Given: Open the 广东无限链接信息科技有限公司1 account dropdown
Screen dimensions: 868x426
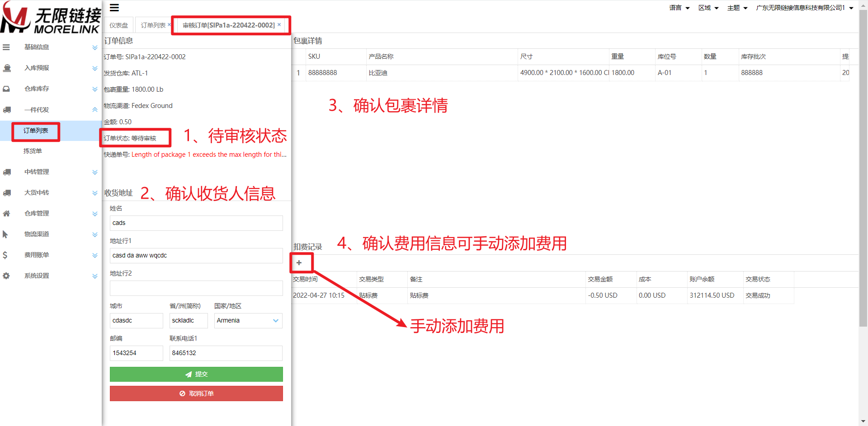Looking at the screenshot, I should 805,8.
